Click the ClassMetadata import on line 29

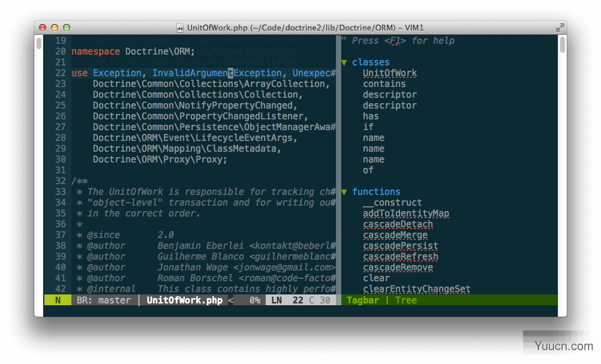187,149
